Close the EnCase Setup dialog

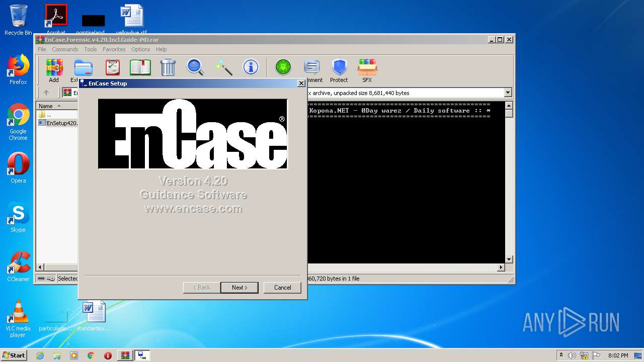click(x=301, y=83)
